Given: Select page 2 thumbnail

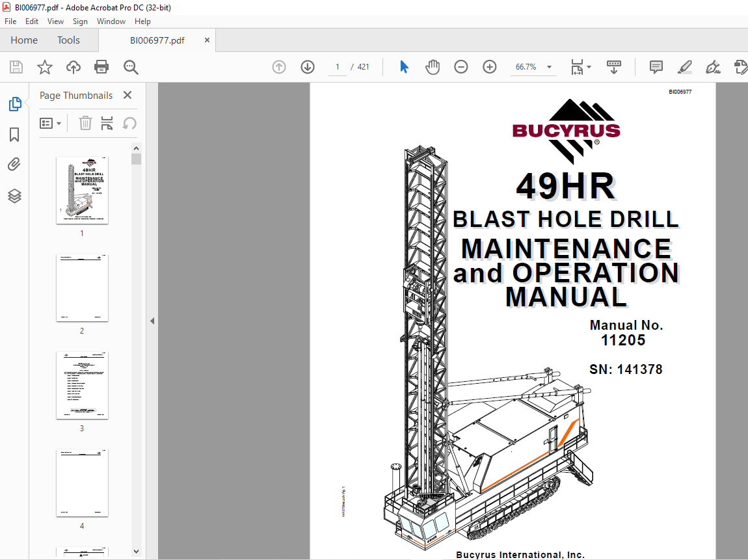Looking at the screenshot, I should [x=82, y=287].
